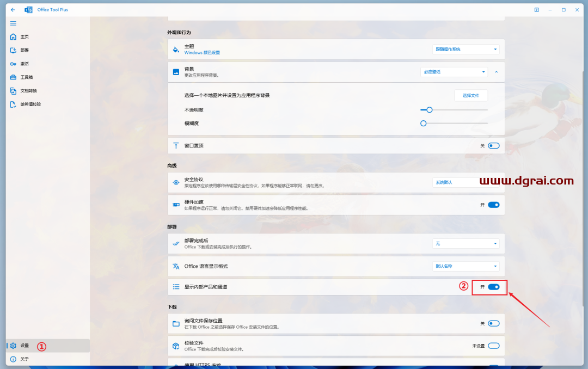Open the 关于 page
The width and height of the screenshot is (588, 369).
click(x=48, y=359)
